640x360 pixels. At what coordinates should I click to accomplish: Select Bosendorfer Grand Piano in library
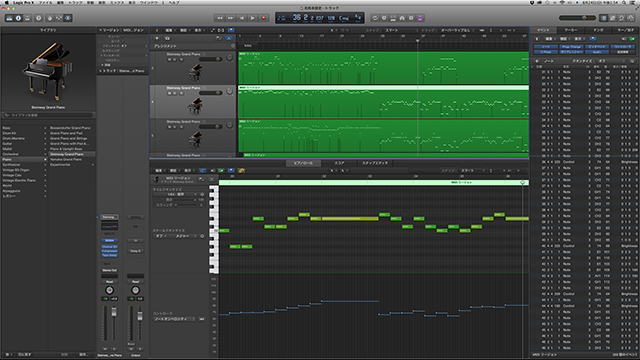coord(70,128)
